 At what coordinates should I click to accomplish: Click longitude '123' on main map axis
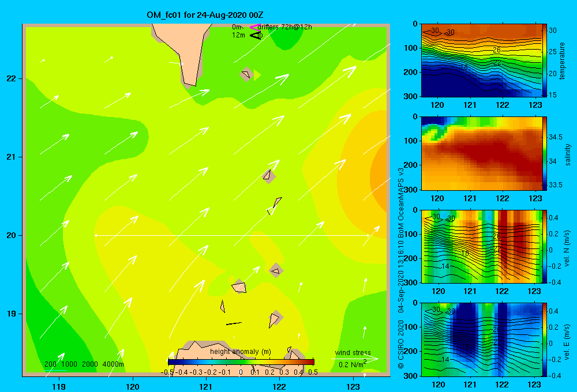tap(353, 386)
